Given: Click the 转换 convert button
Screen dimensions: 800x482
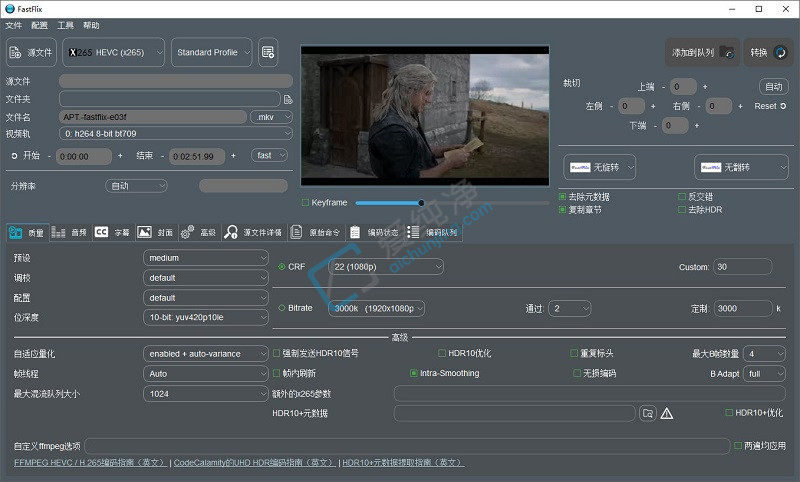Looking at the screenshot, I should pos(768,52).
